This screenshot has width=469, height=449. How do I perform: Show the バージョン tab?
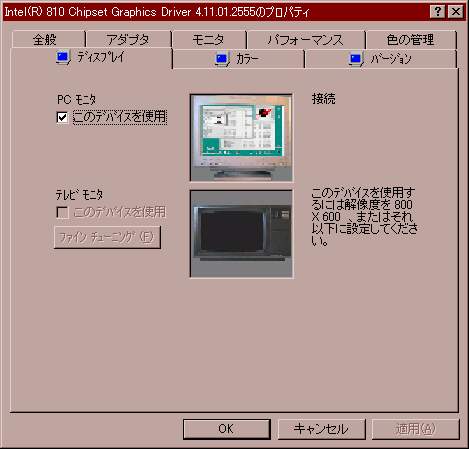click(381, 59)
